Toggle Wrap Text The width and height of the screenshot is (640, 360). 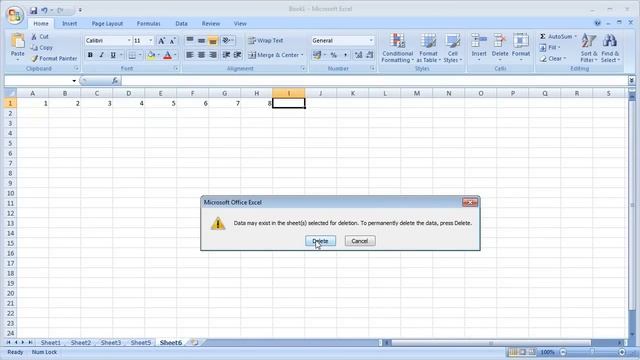coord(266,40)
